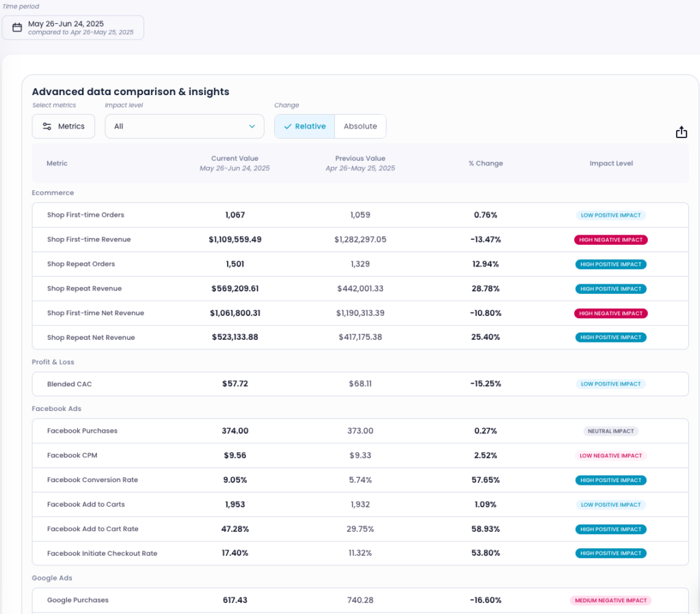Select the Shop First-time Revenue row label
The width and height of the screenshot is (700, 614).
click(89, 239)
